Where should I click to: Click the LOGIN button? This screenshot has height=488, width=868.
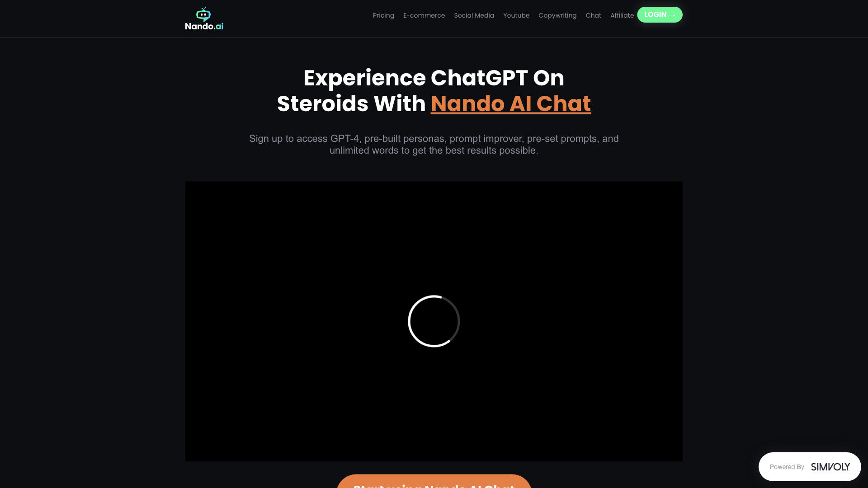[660, 15]
